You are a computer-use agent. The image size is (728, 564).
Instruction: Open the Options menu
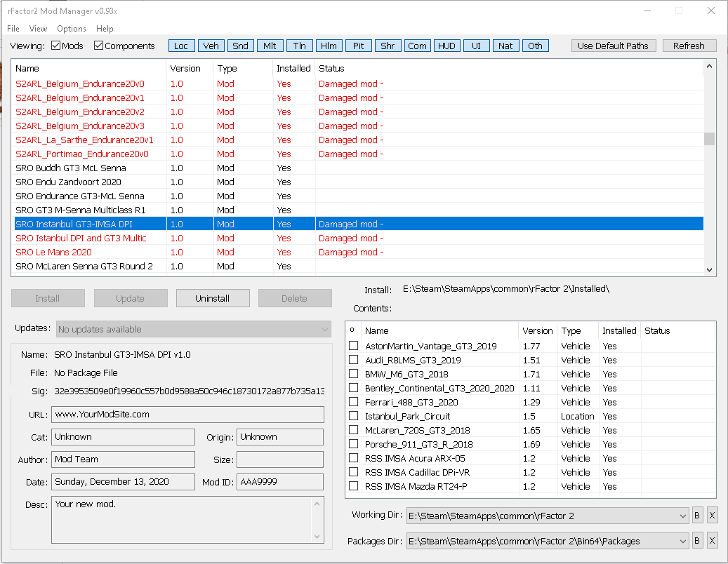pyautogui.click(x=72, y=29)
